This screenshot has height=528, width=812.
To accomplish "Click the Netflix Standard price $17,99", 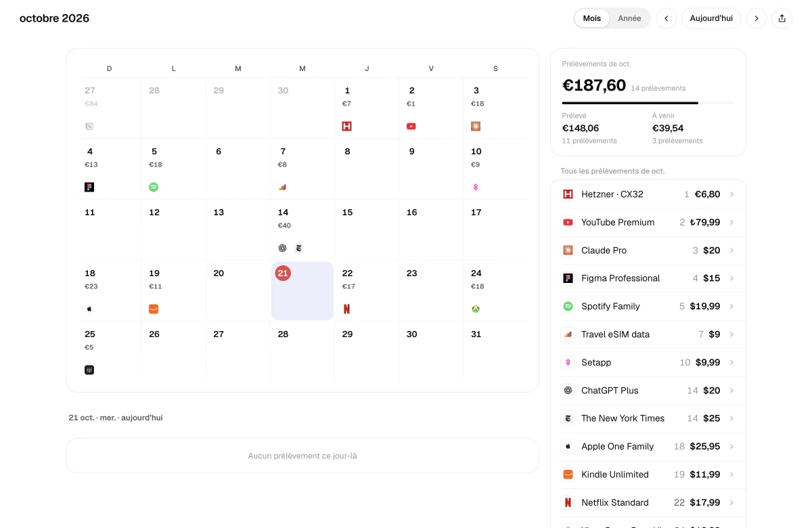I will point(705,502).
